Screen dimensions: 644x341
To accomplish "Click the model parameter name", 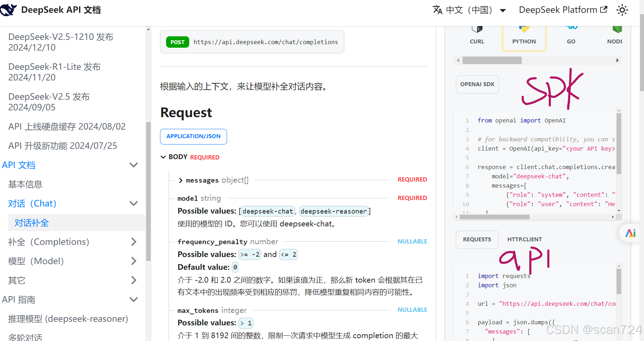I will tap(187, 198).
